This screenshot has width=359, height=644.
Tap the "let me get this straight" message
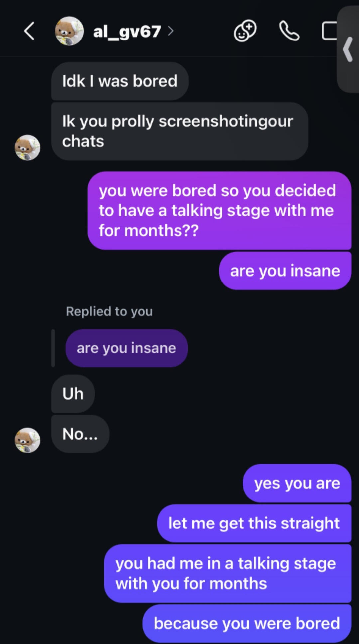(254, 523)
